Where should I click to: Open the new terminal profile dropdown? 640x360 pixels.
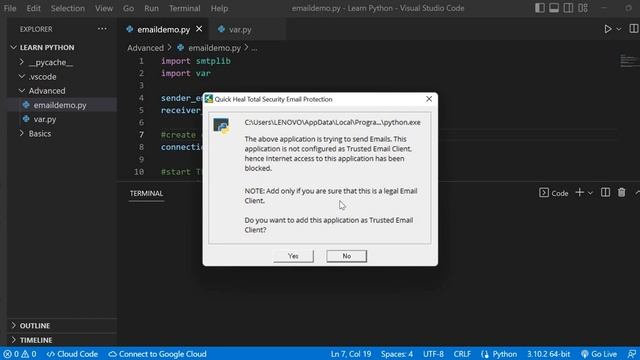pyautogui.click(x=590, y=193)
